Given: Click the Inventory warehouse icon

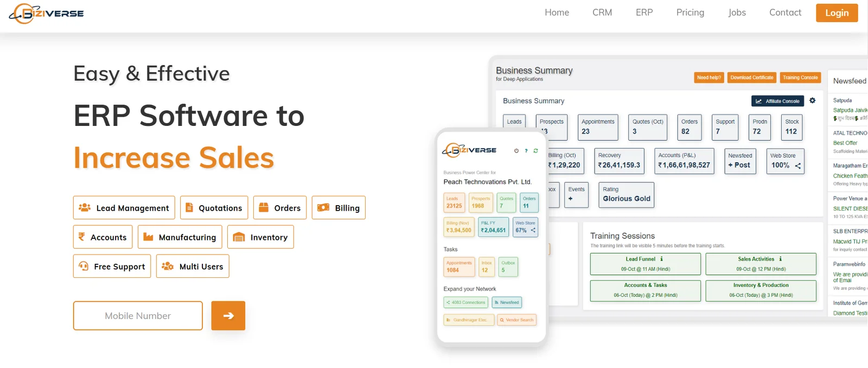Looking at the screenshot, I should [239, 237].
